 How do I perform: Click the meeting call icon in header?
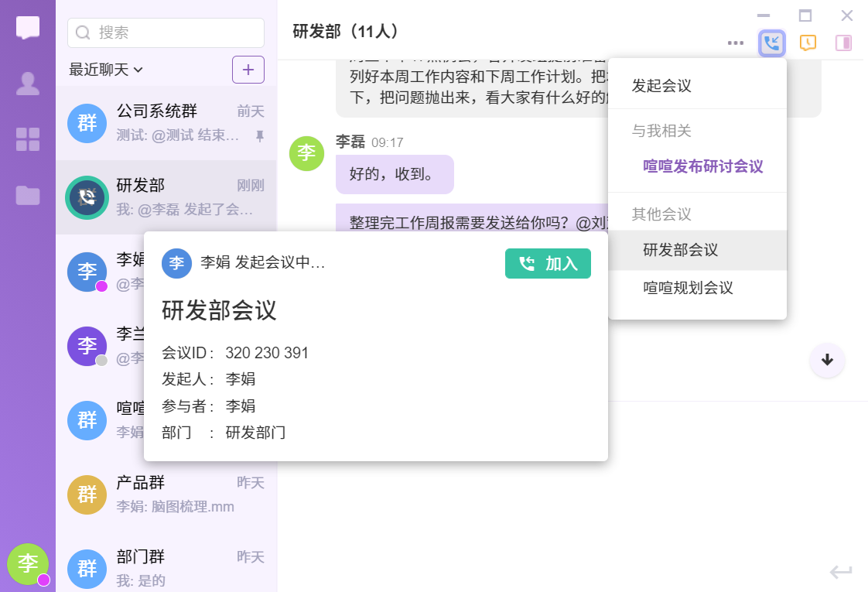click(x=771, y=43)
